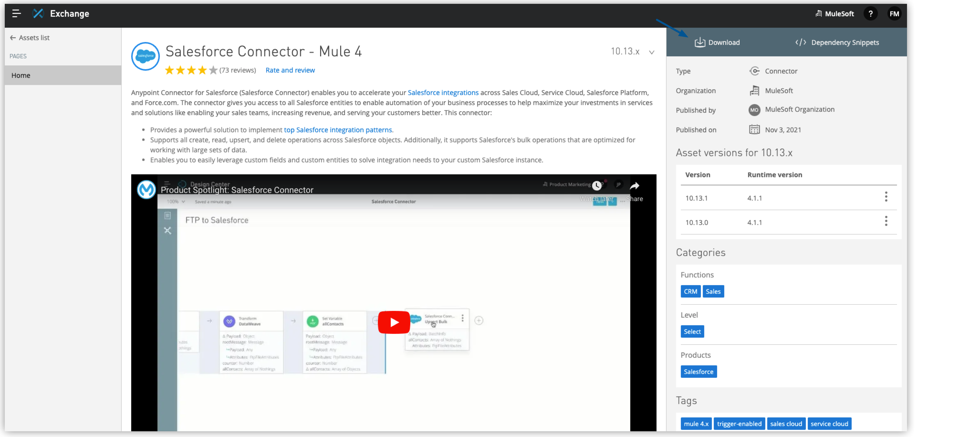980x437 pixels.
Task: Open the options menu for version 10.13.1
Action: pyautogui.click(x=886, y=197)
